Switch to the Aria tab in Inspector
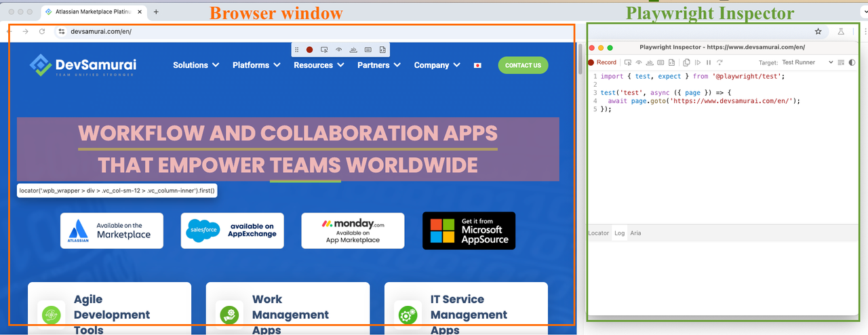This screenshot has height=335, width=868. coord(635,233)
